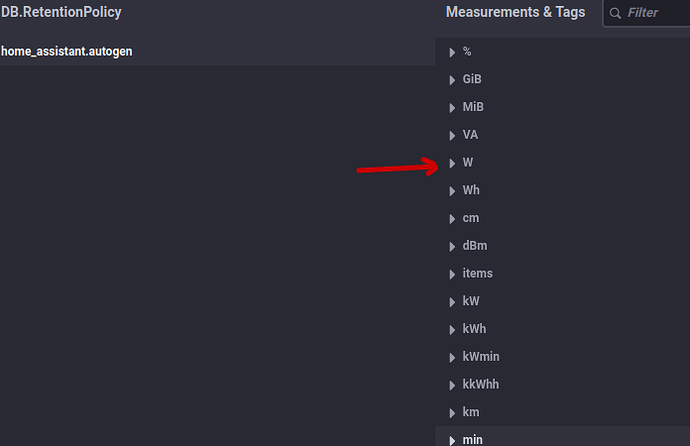Image resolution: width=690 pixels, height=446 pixels.
Task: Select the home_assistant.autogen retention policy
Action: point(68,51)
